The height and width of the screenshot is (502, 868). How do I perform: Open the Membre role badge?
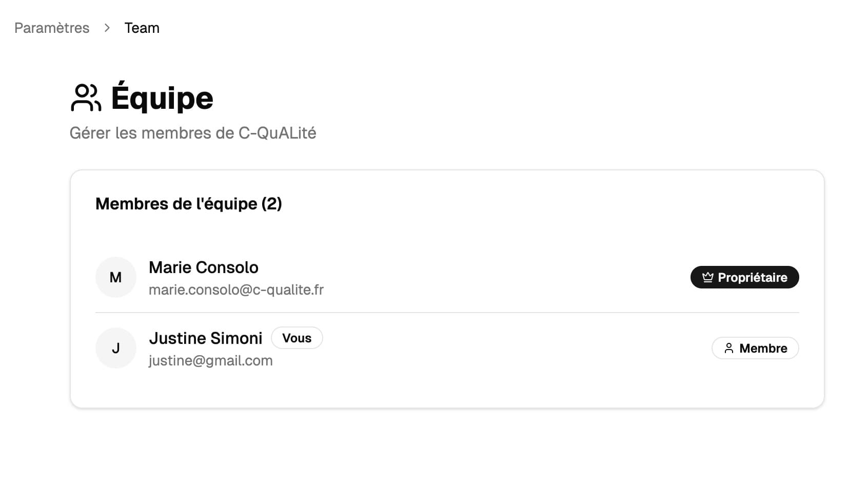(755, 348)
